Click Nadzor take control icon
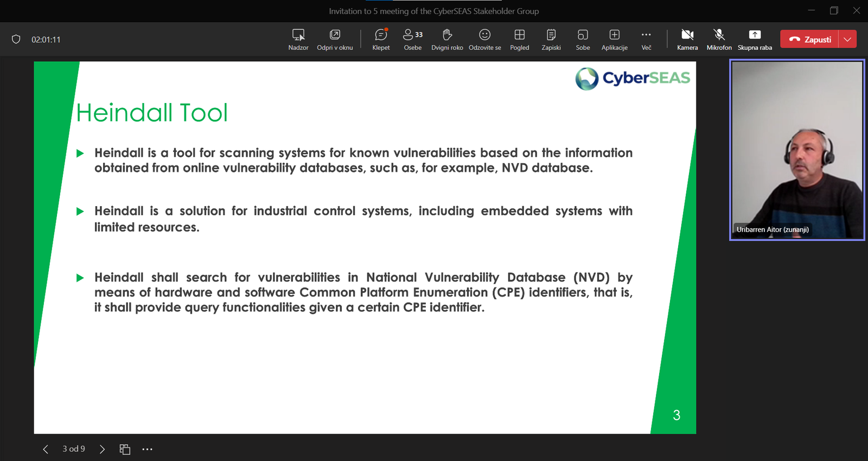Image resolution: width=868 pixels, height=461 pixels. (x=298, y=39)
